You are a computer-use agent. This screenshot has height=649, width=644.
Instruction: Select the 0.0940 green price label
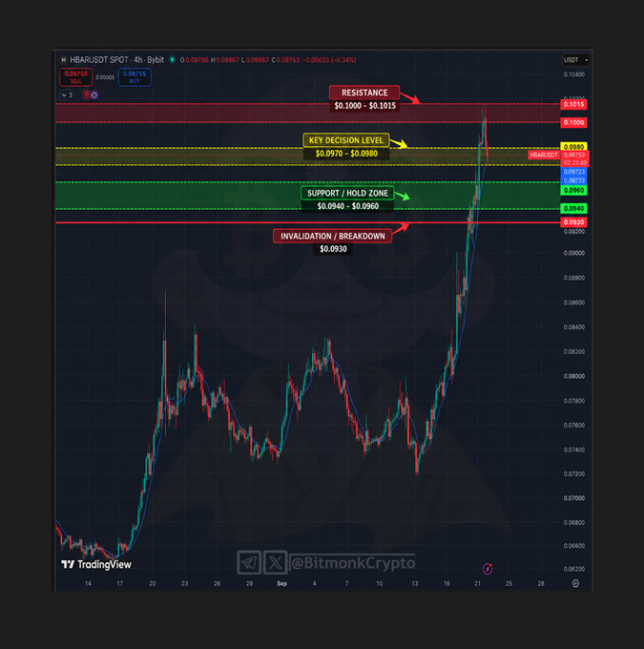coord(573,209)
